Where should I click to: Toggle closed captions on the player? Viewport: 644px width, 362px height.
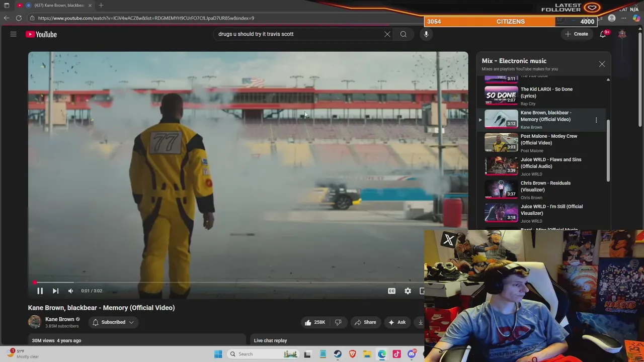[x=391, y=291]
